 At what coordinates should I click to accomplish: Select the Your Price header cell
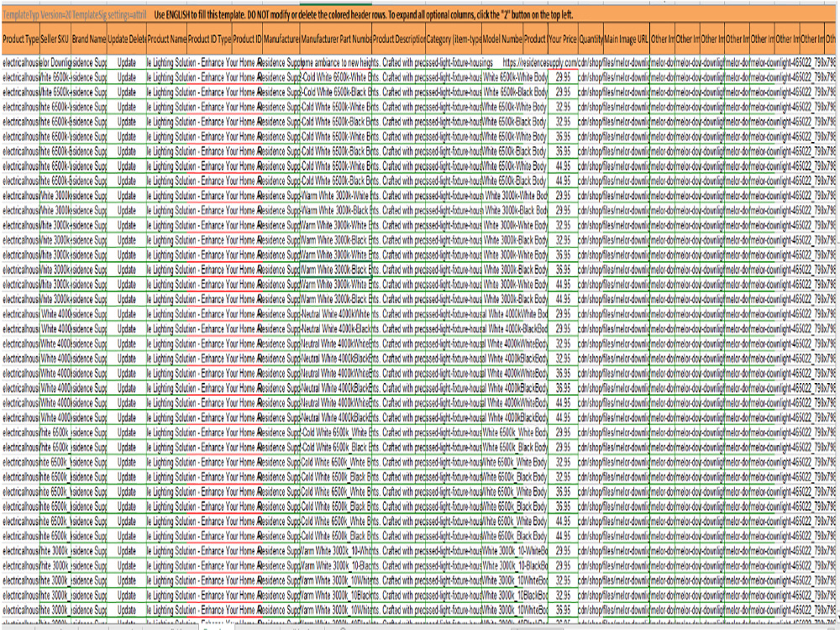tap(563, 39)
